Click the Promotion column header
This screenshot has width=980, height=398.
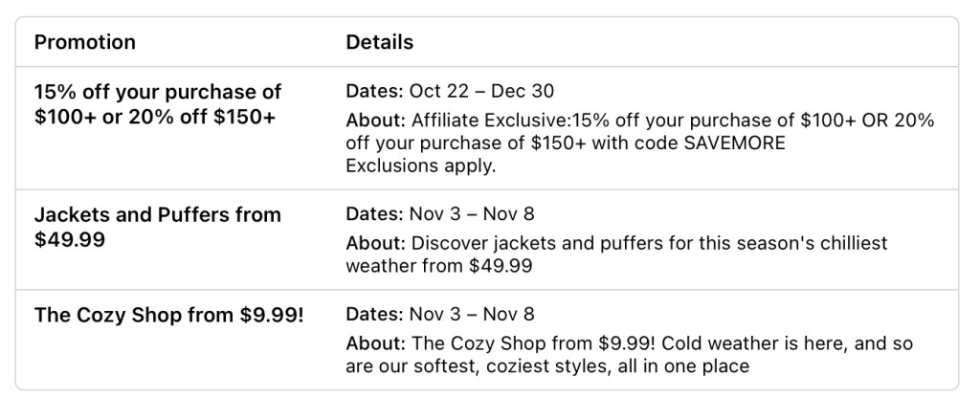[x=85, y=42]
